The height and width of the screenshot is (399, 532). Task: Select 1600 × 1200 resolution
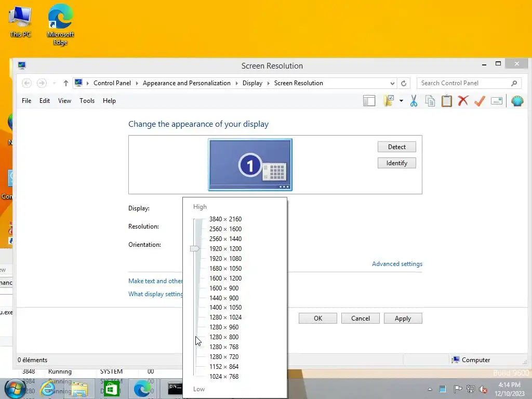pyautogui.click(x=225, y=278)
